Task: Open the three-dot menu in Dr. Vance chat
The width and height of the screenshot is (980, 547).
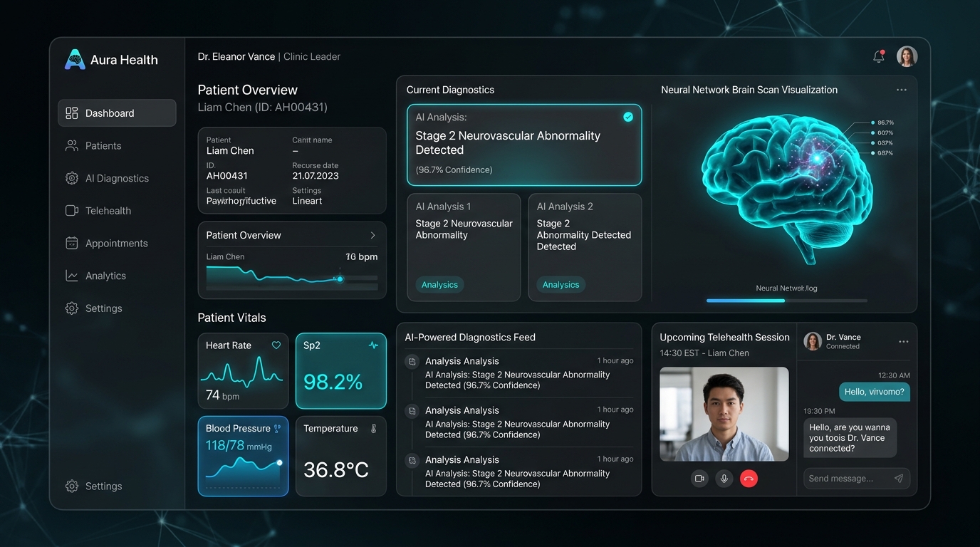Action: coord(904,342)
